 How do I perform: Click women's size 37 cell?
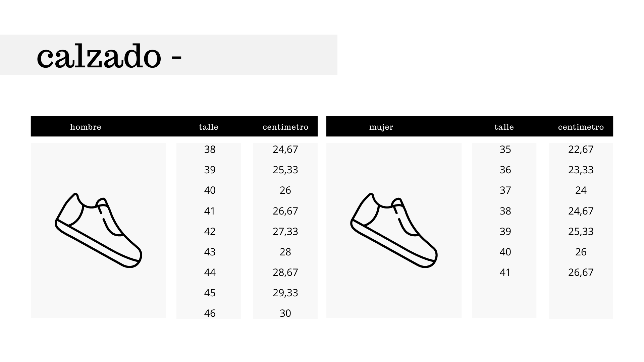(x=505, y=190)
